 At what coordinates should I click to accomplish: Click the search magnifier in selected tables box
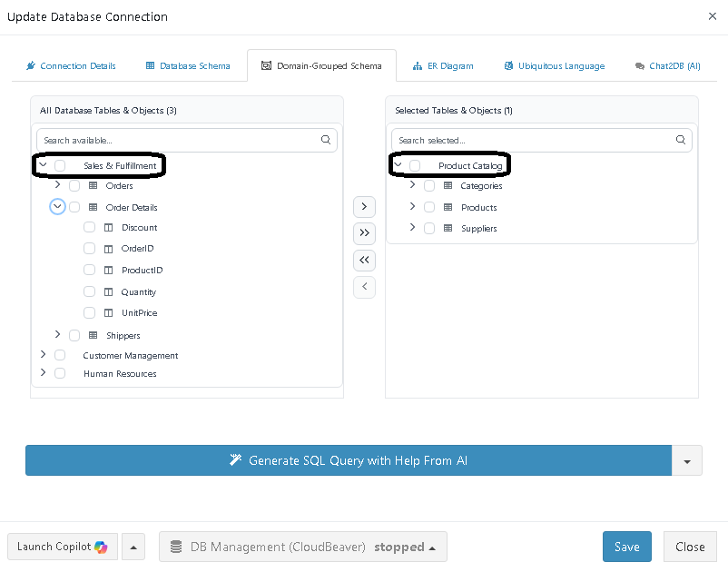click(x=681, y=141)
